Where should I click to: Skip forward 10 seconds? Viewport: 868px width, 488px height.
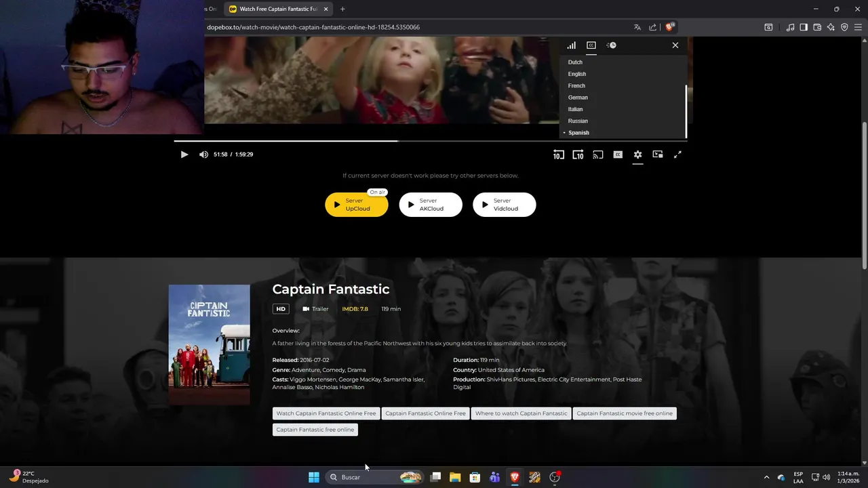pos(578,155)
